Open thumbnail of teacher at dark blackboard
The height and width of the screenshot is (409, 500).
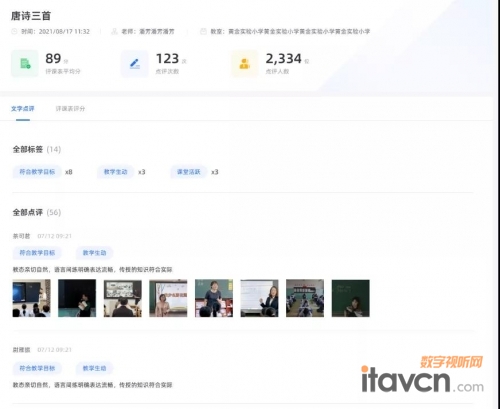coord(77,298)
